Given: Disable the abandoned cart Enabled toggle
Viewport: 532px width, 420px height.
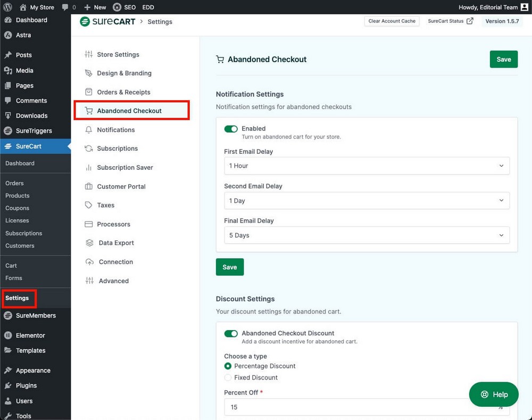Looking at the screenshot, I should (231, 129).
